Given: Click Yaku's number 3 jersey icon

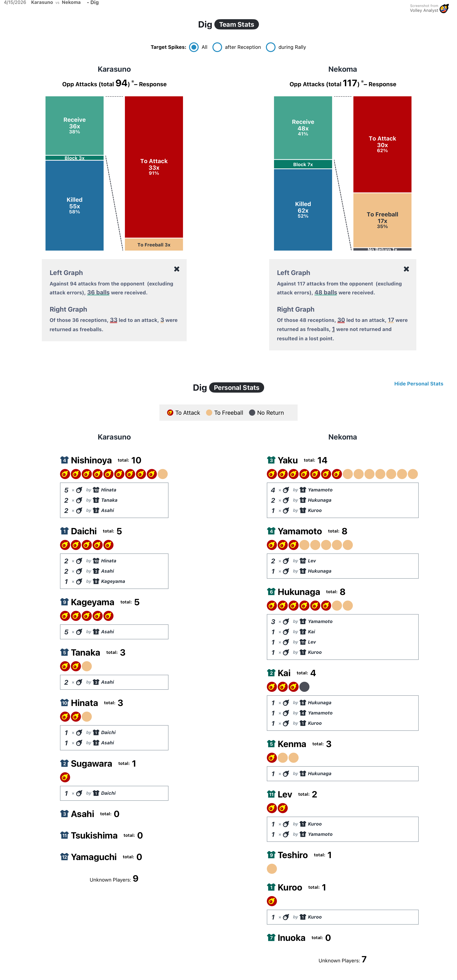Looking at the screenshot, I should [x=271, y=460].
